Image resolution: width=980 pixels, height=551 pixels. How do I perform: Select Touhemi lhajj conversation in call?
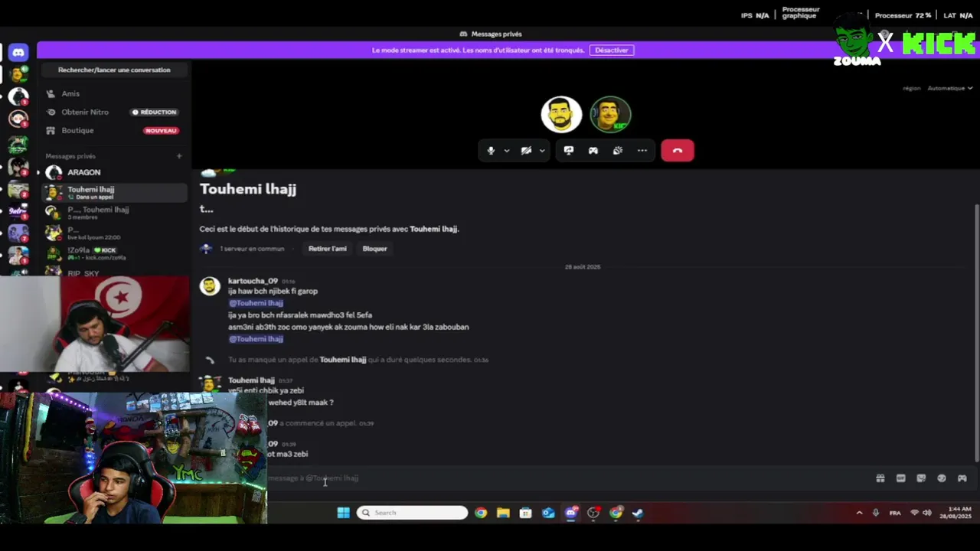click(115, 192)
